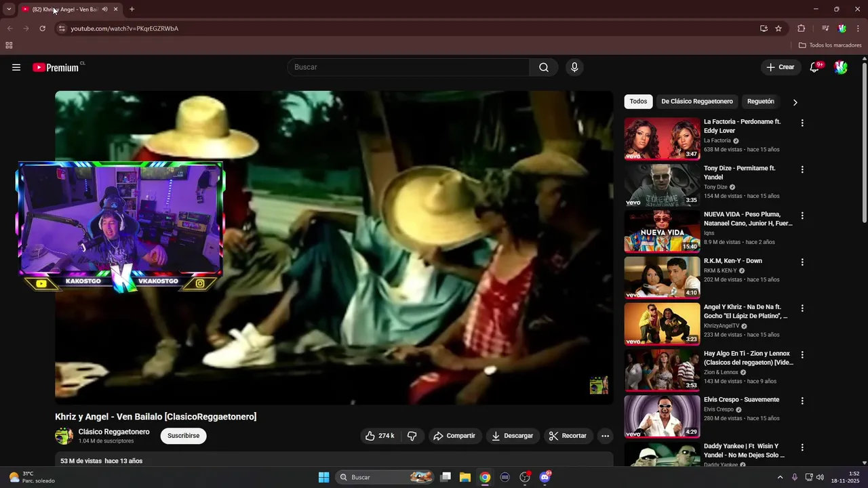Screen dimensions: 868x488
Task: Click Clásico Reggaetonero channel avatar
Action: click(64, 436)
